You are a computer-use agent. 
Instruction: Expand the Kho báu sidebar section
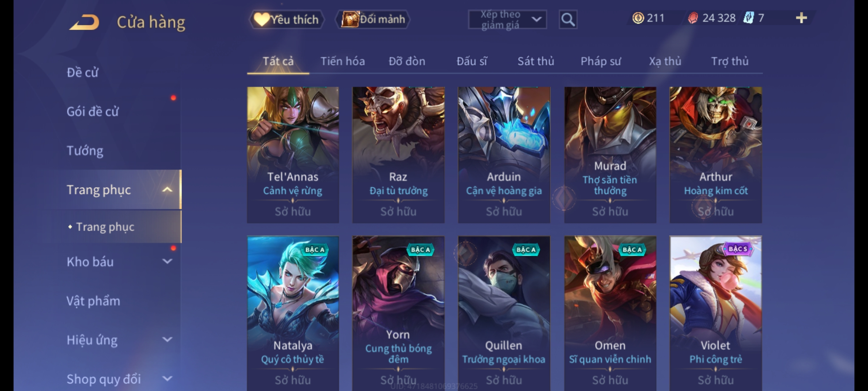point(167,261)
